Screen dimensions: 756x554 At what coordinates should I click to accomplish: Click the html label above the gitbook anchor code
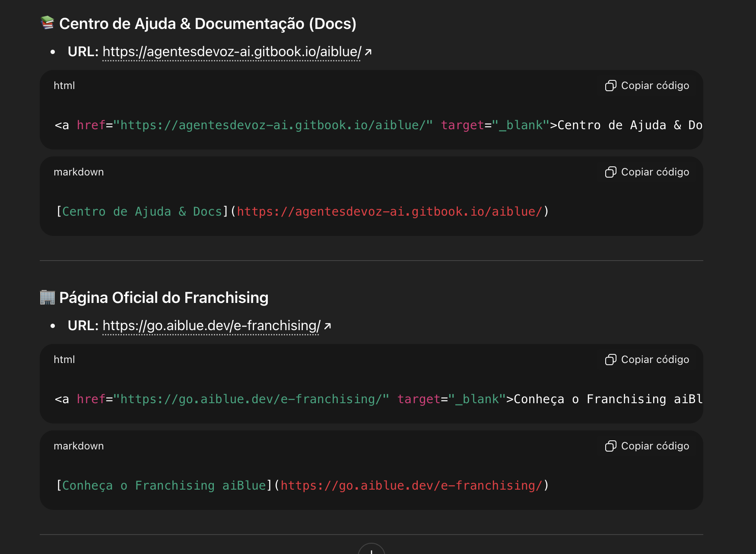(x=64, y=86)
